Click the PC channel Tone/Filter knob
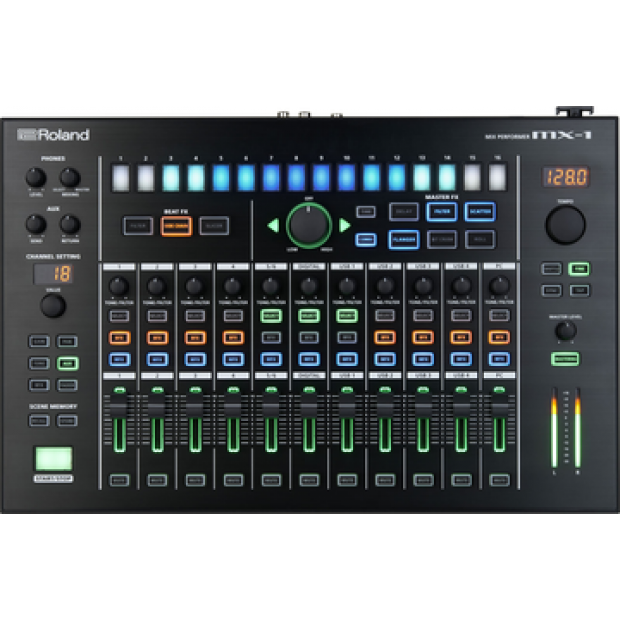The image size is (620, 620). click(x=499, y=285)
